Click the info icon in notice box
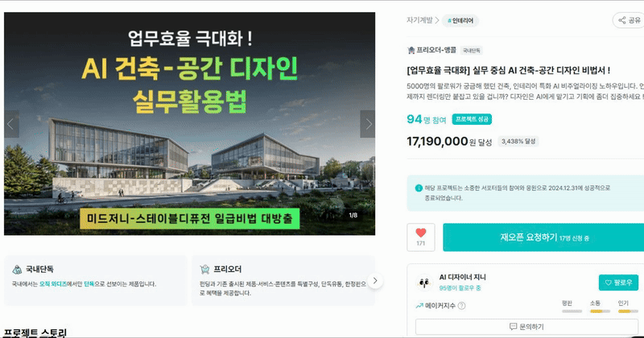644x338 pixels. [419, 188]
